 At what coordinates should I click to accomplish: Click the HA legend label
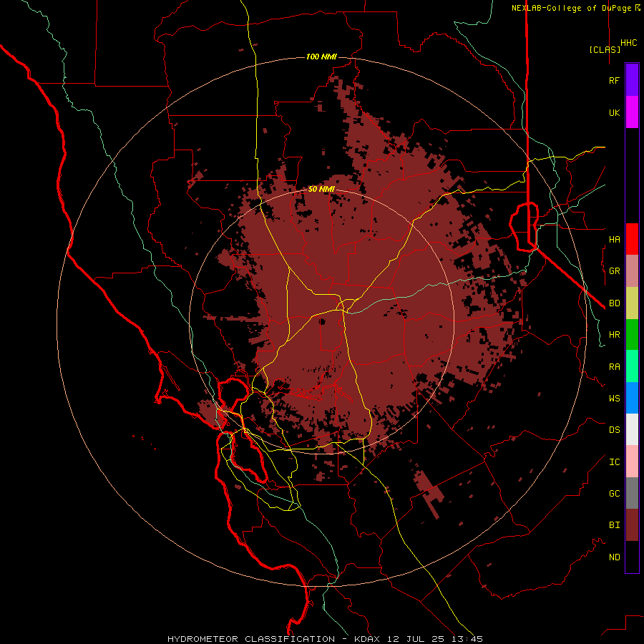tap(614, 239)
